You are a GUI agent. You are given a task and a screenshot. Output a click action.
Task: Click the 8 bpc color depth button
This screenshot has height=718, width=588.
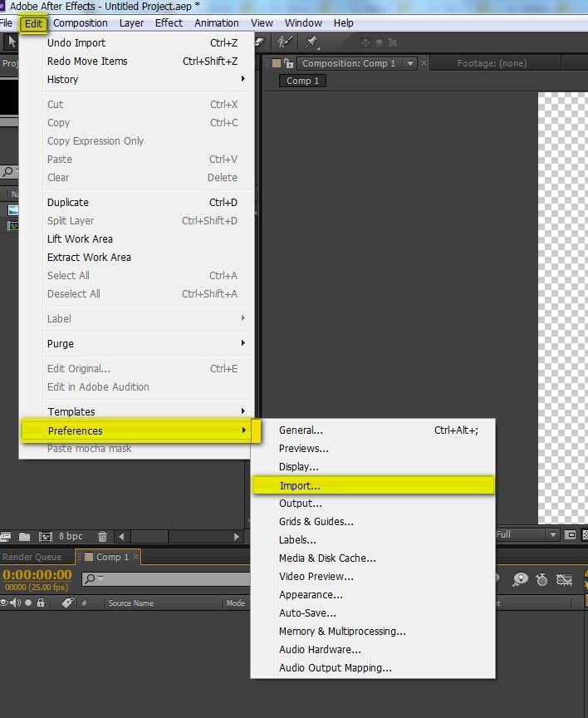point(71,536)
